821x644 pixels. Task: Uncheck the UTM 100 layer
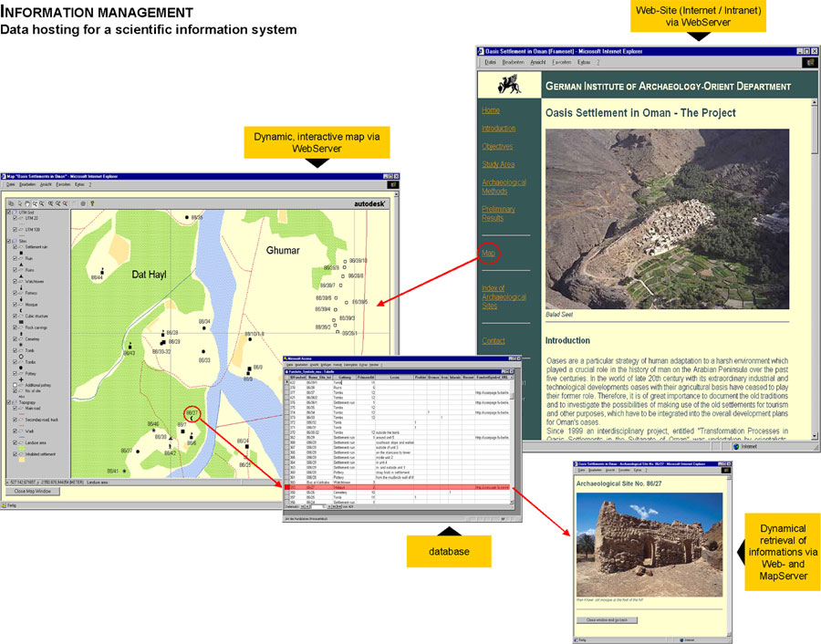point(15,229)
